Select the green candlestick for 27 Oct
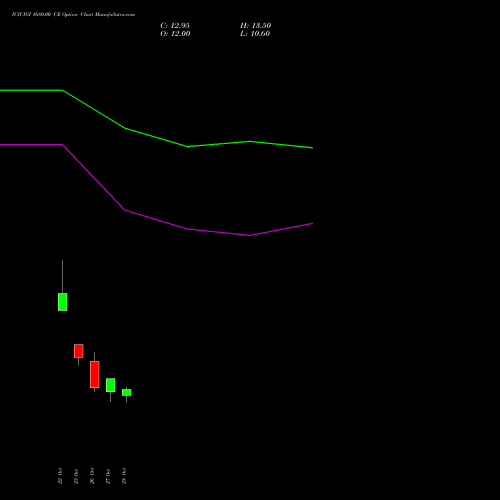Viewport: 500px width, 500px height. click(x=110, y=385)
